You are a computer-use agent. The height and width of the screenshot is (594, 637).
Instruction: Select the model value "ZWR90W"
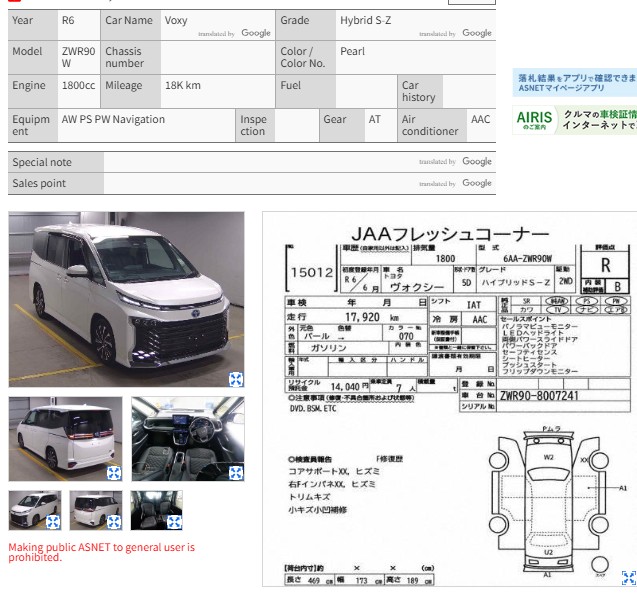click(78, 57)
